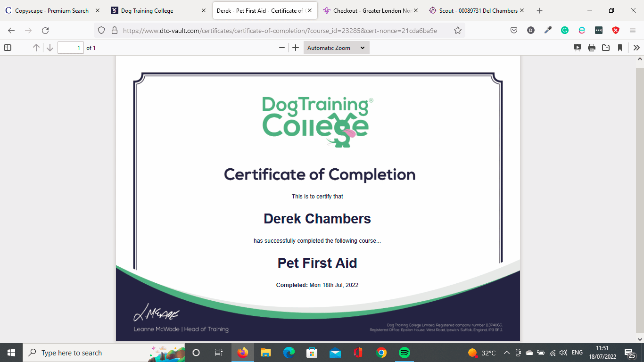
Task: Zoom in the PDF
Action: click(x=296, y=48)
